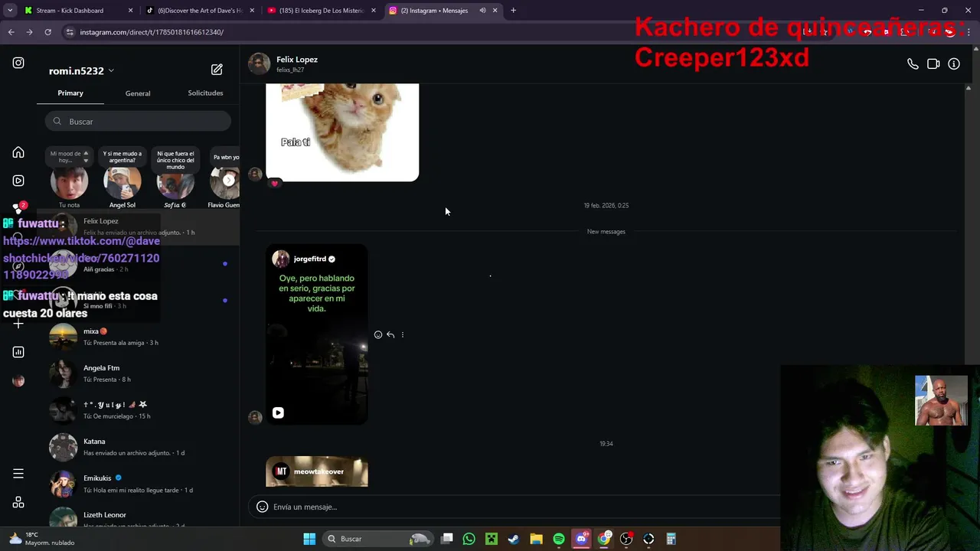
Task: Click Felix Lopez name in chat header
Action: (297, 60)
